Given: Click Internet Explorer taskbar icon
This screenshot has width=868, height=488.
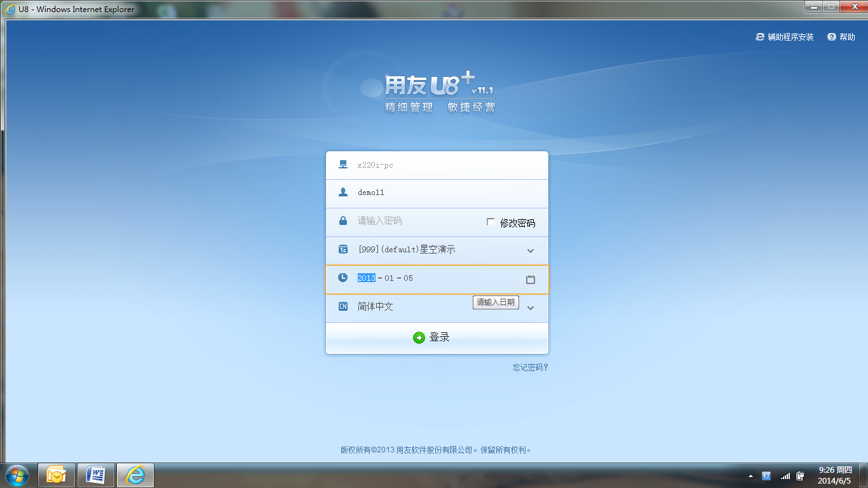Looking at the screenshot, I should (135, 475).
